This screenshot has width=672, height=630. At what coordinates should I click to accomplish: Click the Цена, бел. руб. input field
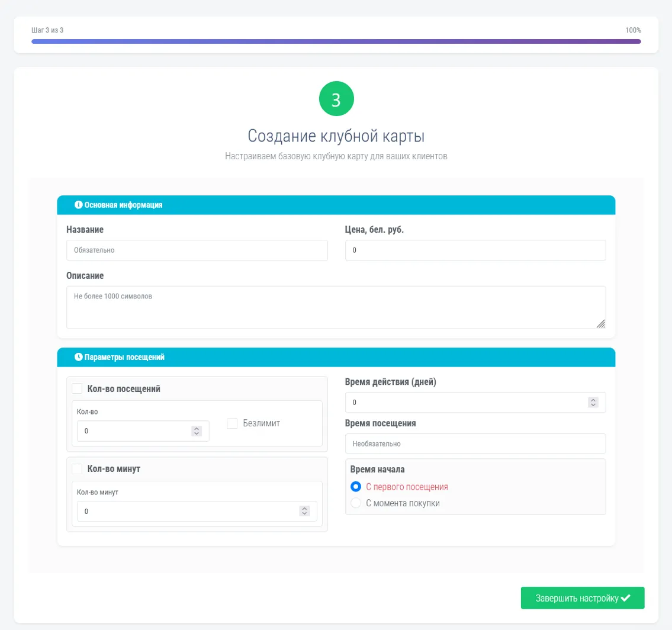pyautogui.click(x=475, y=250)
